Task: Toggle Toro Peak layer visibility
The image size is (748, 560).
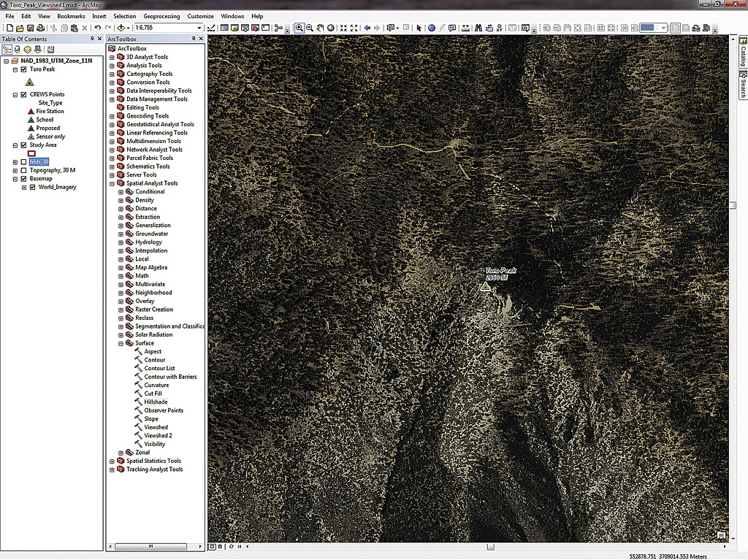Action: [24, 69]
